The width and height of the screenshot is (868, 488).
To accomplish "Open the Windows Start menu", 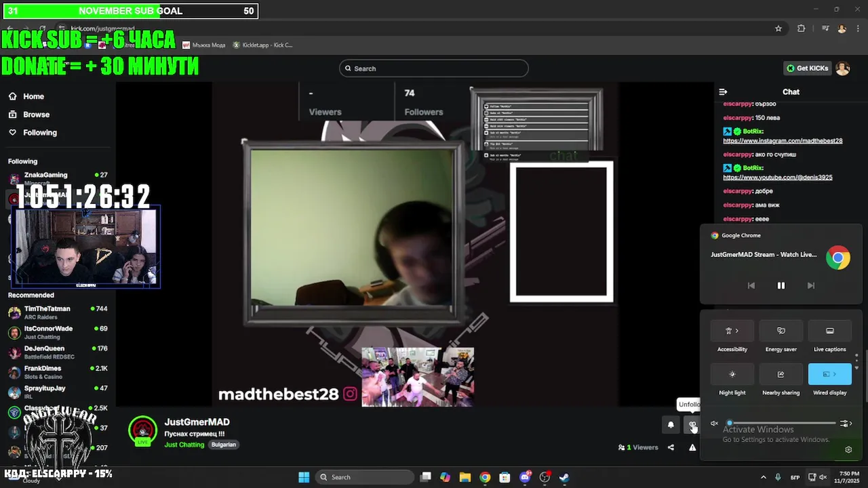I will [303, 477].
